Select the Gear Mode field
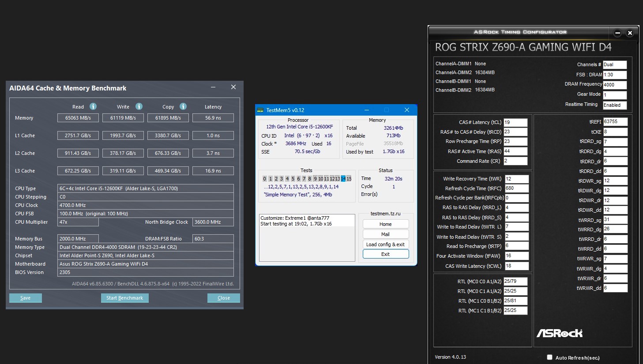 coord(615,95)
